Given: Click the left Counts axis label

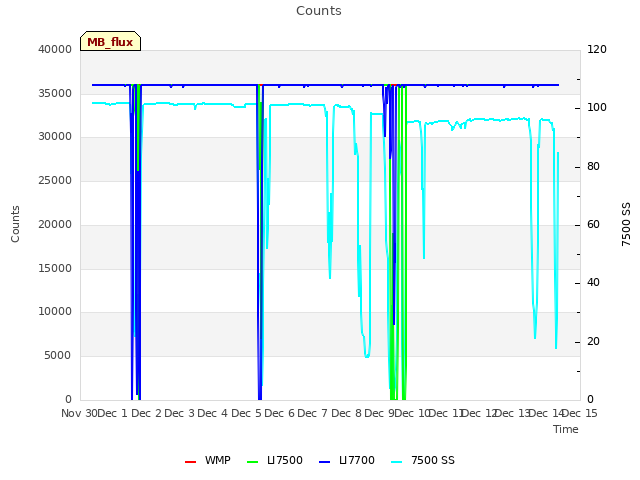Looking at the screenshot, I should tap(15, 224).
